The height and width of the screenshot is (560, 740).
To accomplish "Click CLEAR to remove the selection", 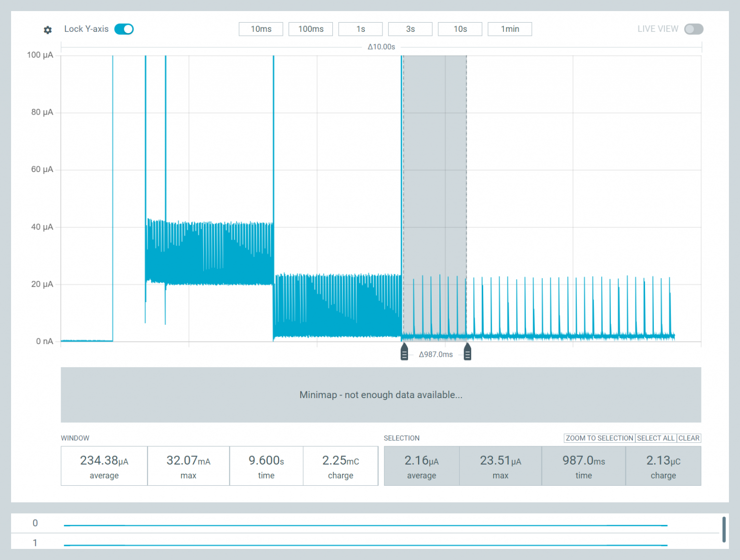I will (689, 438).
